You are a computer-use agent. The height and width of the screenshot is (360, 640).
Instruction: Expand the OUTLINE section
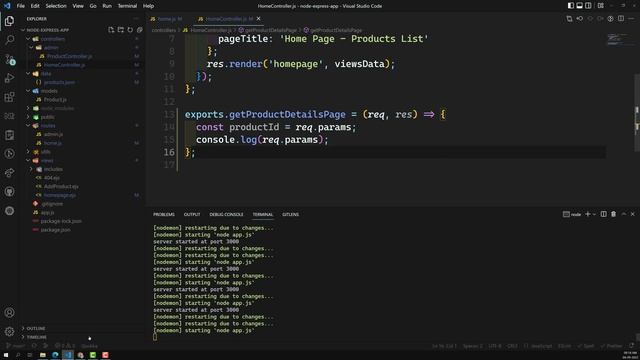tap(36, 328)
